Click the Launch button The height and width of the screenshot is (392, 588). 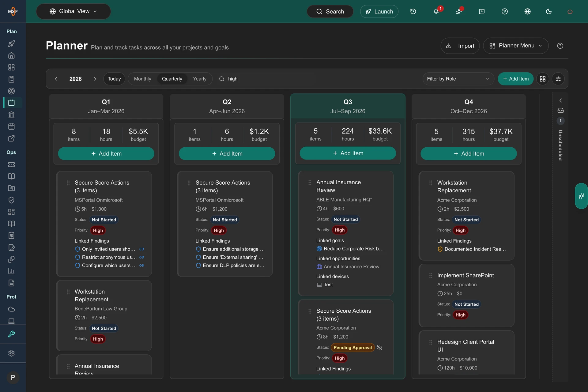[379, 11]
